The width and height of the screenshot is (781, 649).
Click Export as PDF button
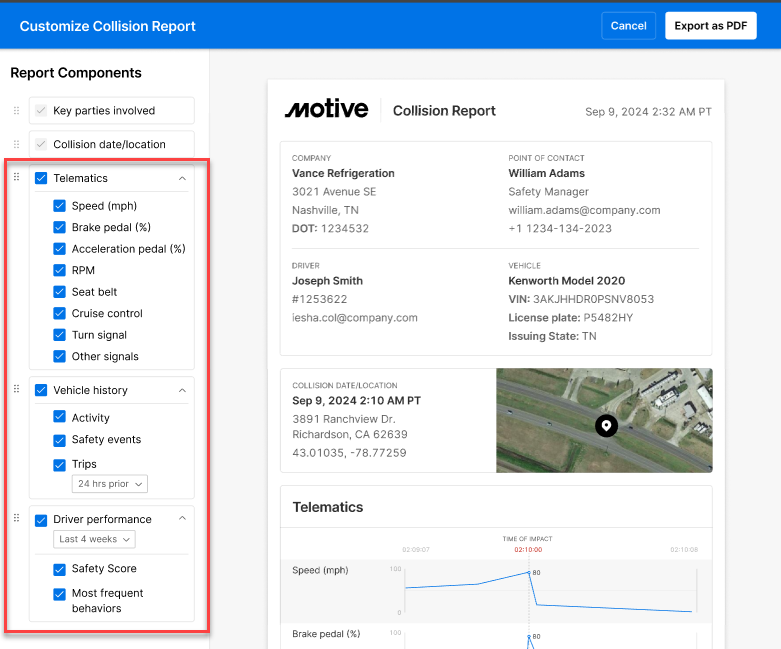(x=710, y=26)
